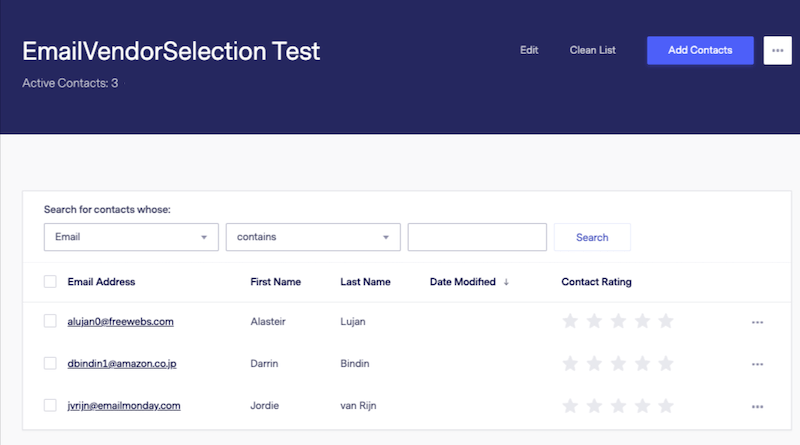Rate Jordie van Rijn three stars
The height and width of the screenshot is (445, 800).
pos(618,406)
